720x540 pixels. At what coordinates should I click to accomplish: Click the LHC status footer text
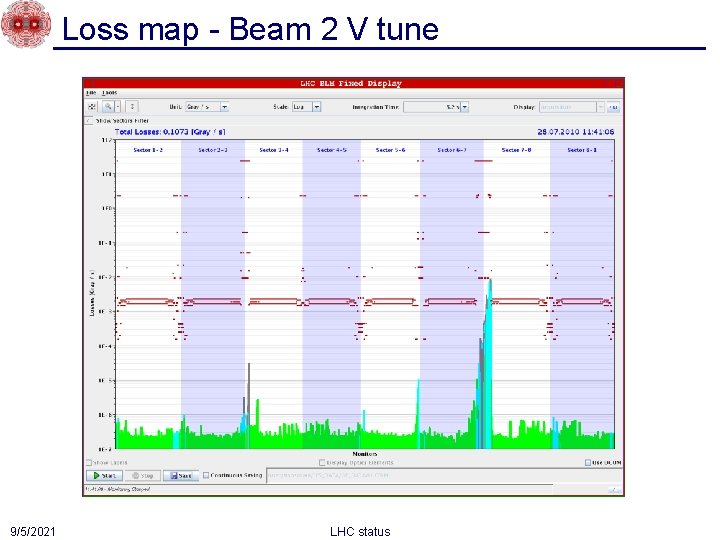click(x=360, y=532)
